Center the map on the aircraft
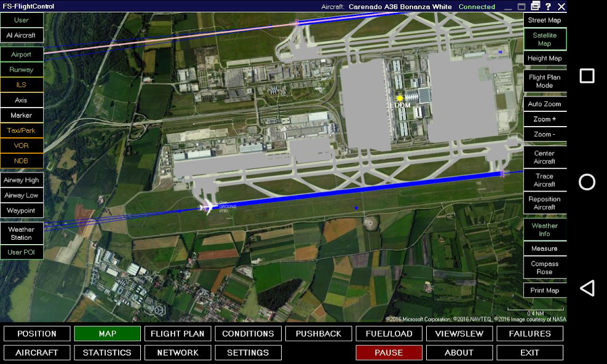The width and height of the screenshot is (607, 364). 544,157
